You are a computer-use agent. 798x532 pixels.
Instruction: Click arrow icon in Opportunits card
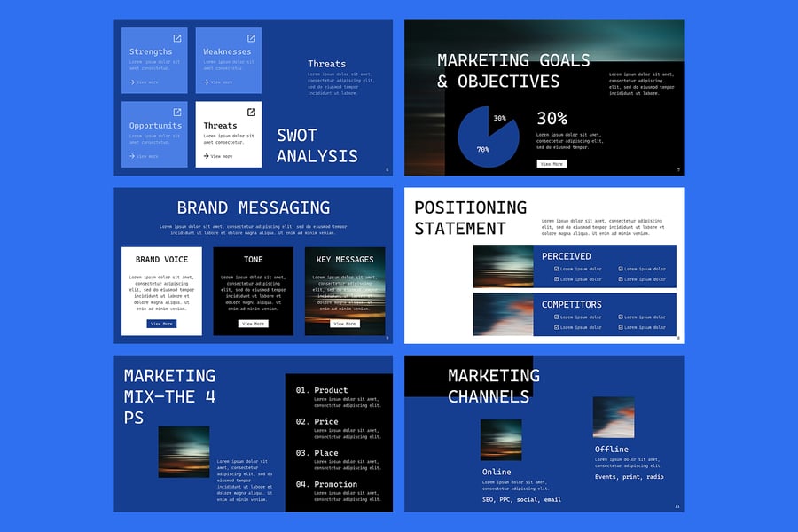132,156
